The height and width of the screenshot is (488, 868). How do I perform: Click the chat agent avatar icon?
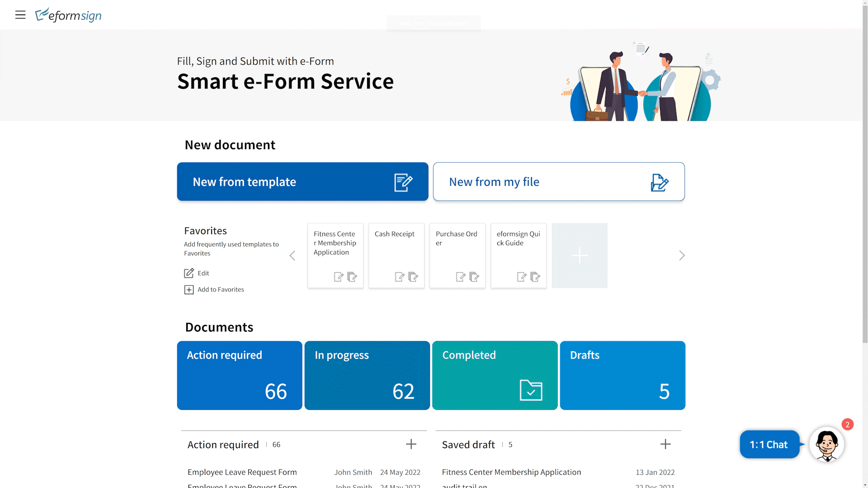pos(827,445)
